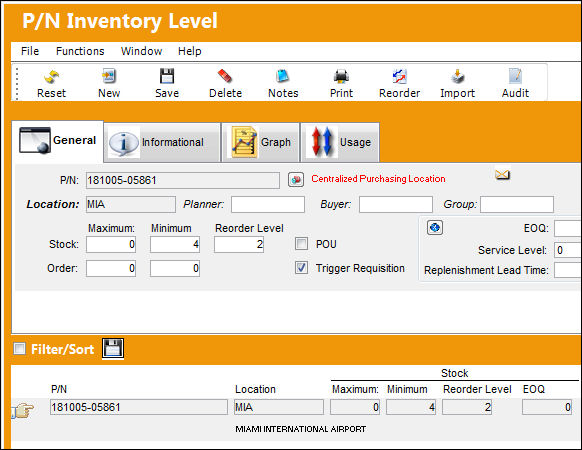Viewport: 582px width, 450px height.
Task: Open the Usage tab
Action: pos(340,142)
